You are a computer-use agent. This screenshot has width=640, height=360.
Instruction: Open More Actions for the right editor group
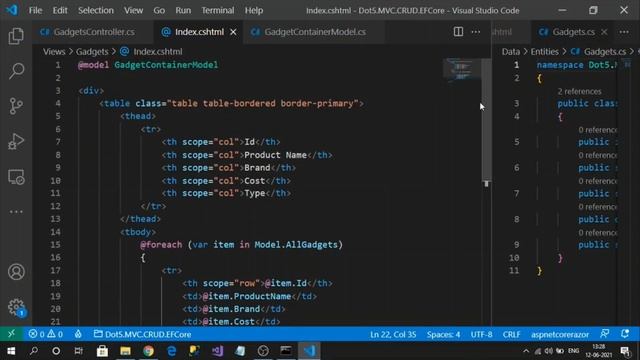click(624, 32)
